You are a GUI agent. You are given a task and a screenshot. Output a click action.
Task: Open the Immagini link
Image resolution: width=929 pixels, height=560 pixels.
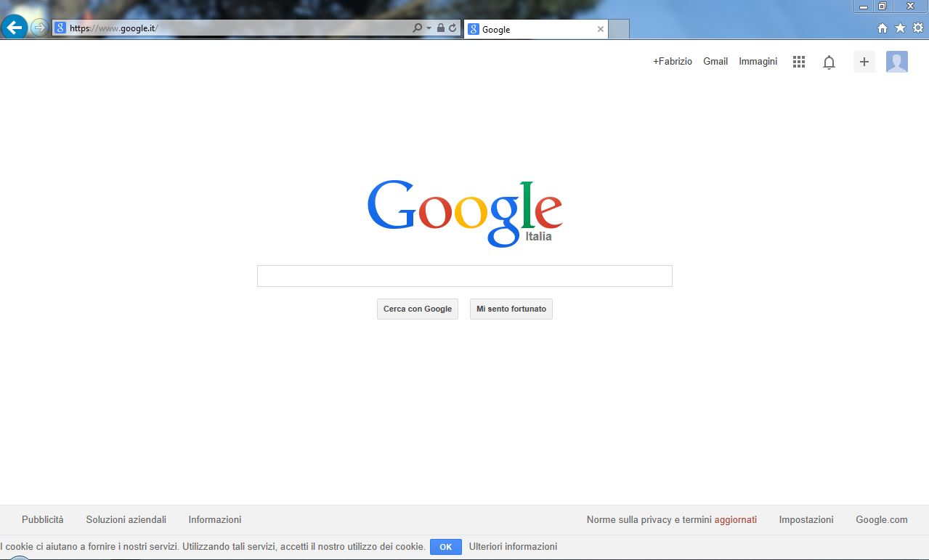[x=758, y=62]
